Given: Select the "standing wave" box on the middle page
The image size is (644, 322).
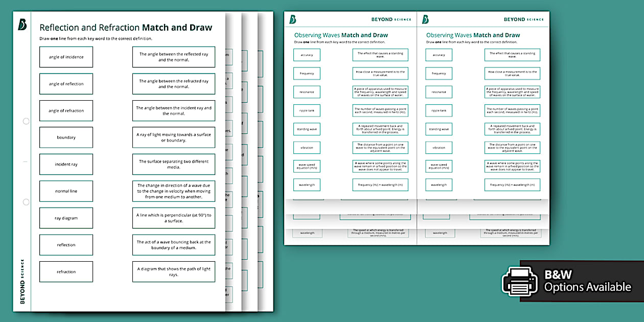Looking at the screenshot, I should click(307, 129).
